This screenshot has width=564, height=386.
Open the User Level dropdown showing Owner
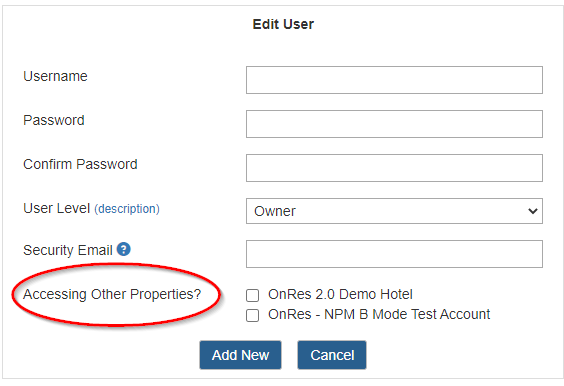click(394, 211)
